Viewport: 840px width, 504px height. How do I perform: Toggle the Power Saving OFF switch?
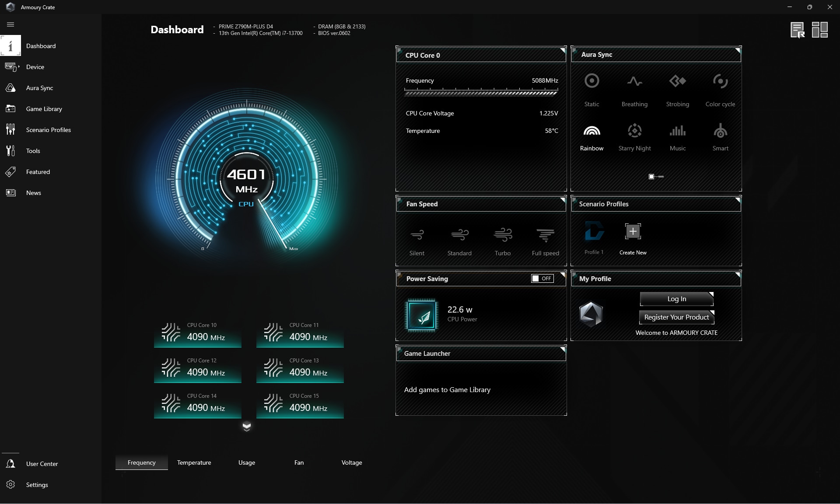542,278
